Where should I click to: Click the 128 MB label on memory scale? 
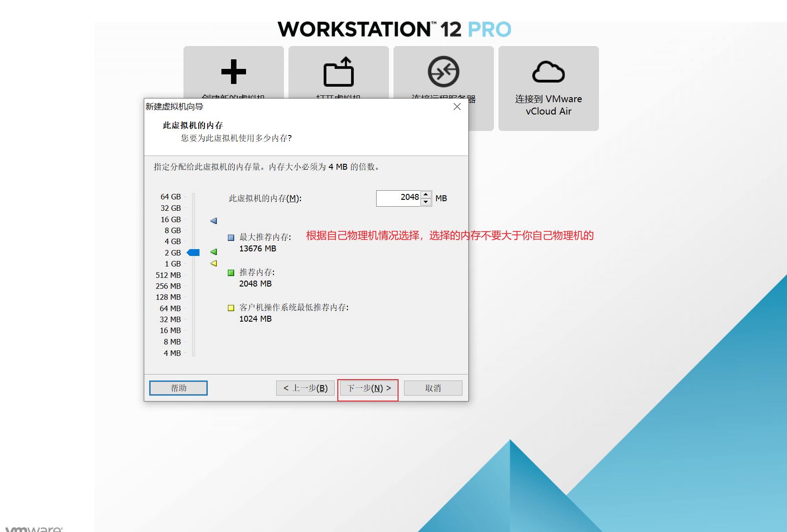click(x=168, y=297)
